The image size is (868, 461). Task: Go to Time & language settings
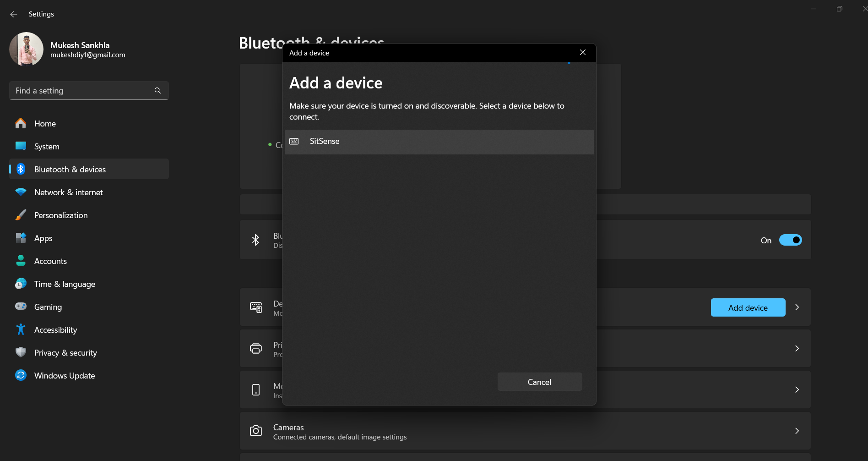click(x=89, y=284)
